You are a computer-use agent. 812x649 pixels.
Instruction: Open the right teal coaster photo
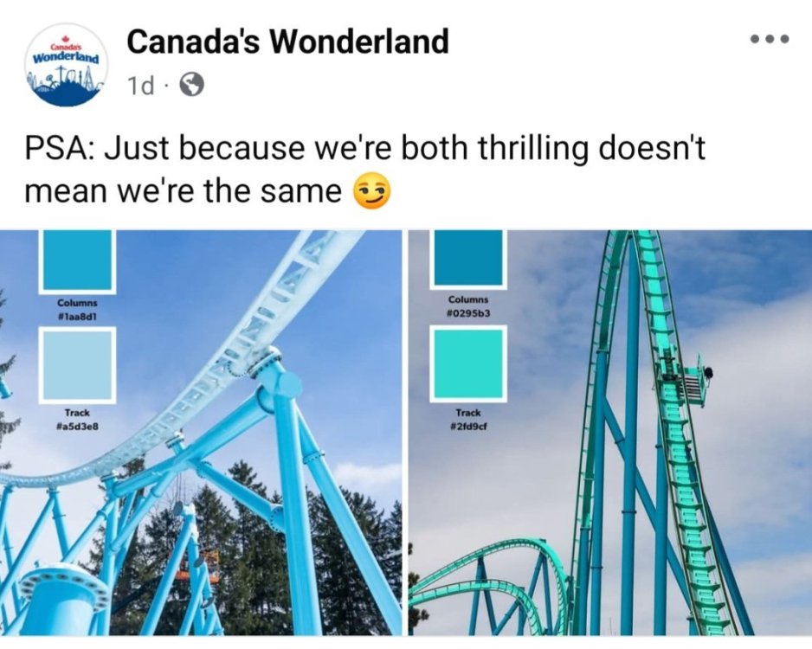point(610,433)
